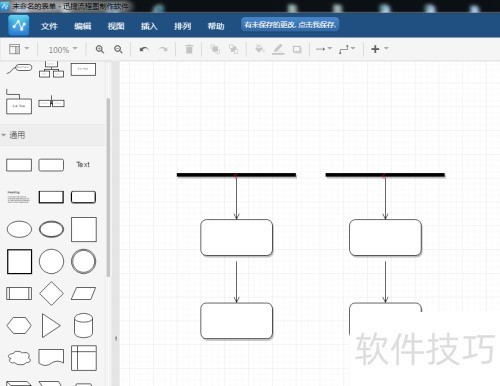
Task: Open the 插入 menu
Action: point(149,26)
